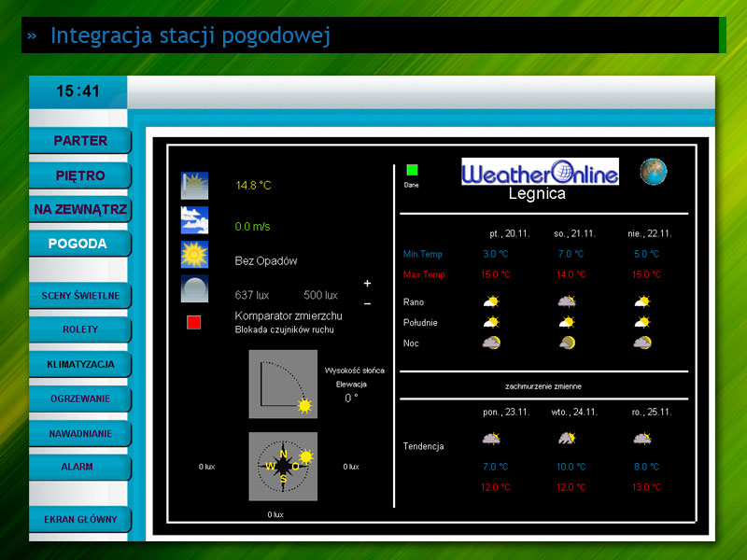Click the Tendencja icon for wto., 24.11.
Image resolution: width=747 pixels, height=560 pixels.
pos(567,438)
